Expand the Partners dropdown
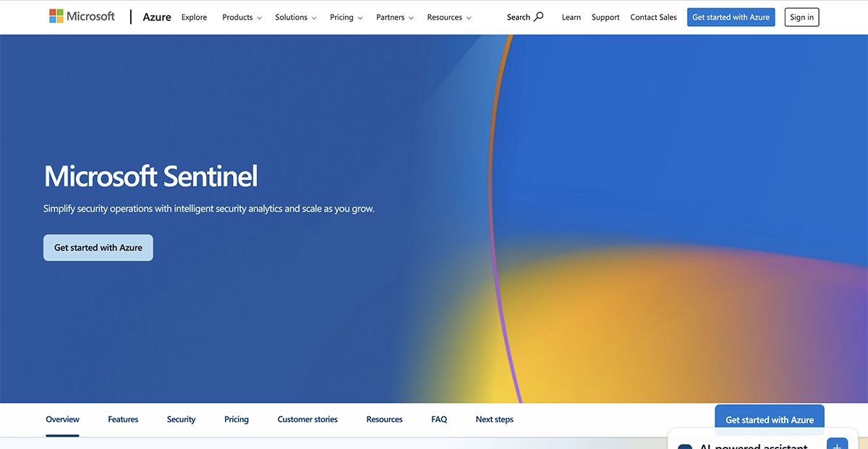The height and width of the screenshot is (449, 868). pos(394,17)
